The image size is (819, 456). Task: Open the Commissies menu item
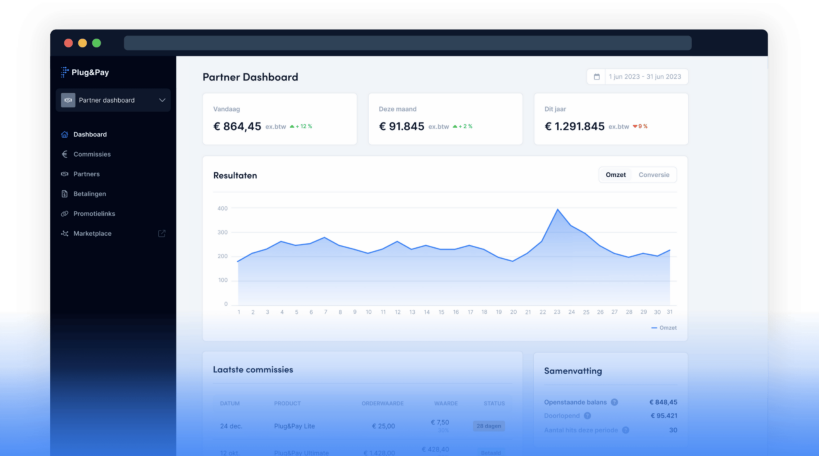tap(92, 154)
